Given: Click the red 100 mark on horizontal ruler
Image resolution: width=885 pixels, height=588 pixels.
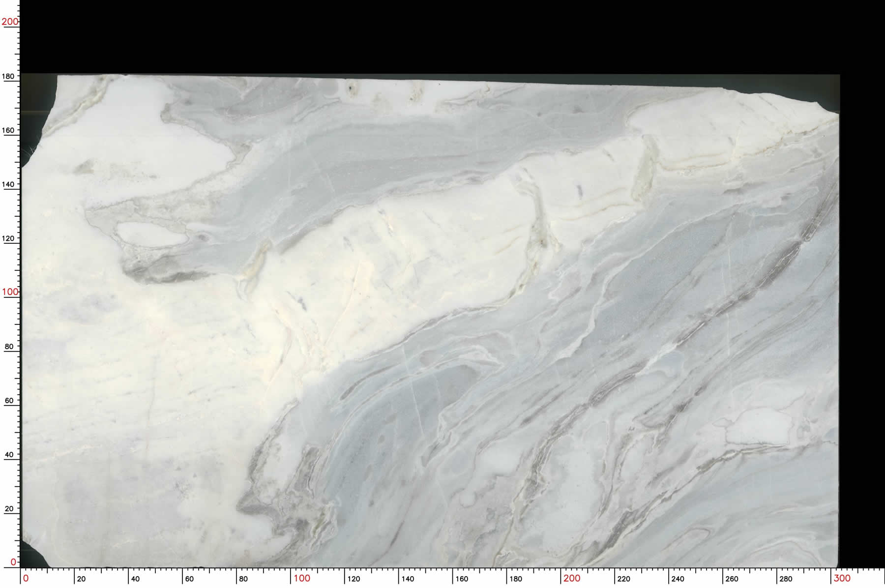Looking at the screenshot, I should (x=302, y=578).
